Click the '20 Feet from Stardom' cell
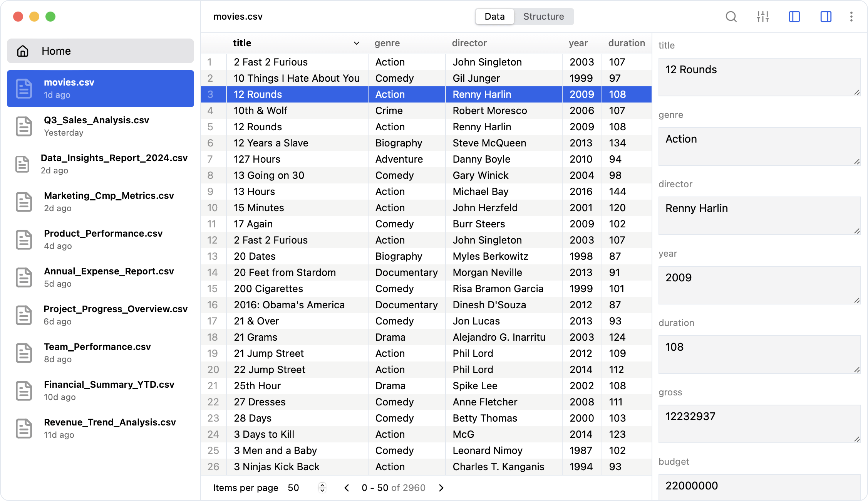This screenshot has width=868, height=501. (x=297, y=272)
